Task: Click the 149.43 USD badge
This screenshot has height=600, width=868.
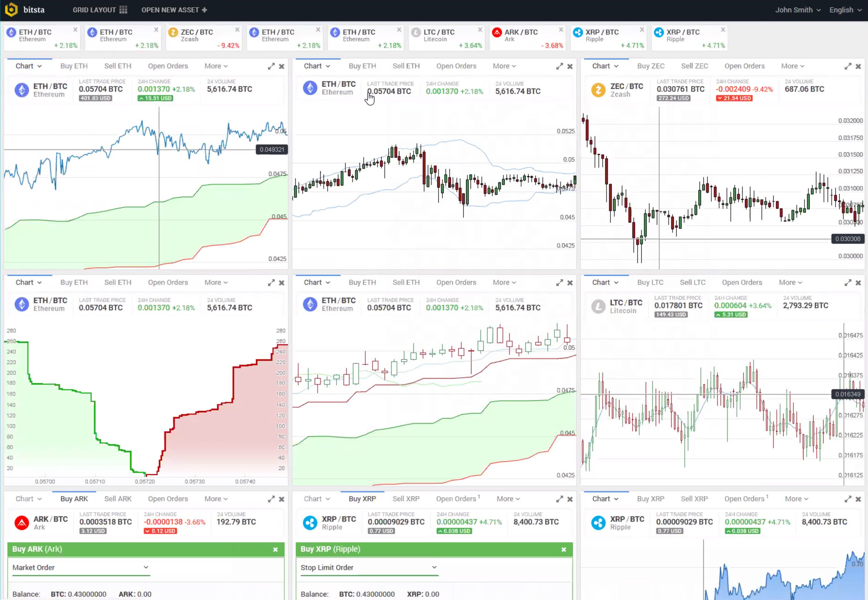Action: (x=671, y=315)
